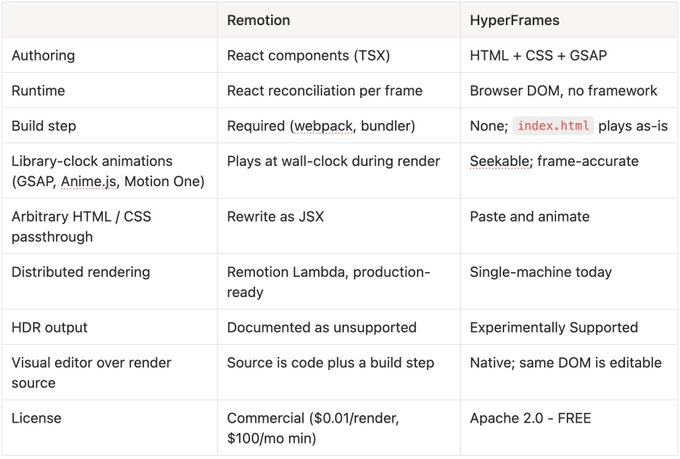Click the Runtime row label
This screenshot has width=680, height=459.
pos(38,91)
